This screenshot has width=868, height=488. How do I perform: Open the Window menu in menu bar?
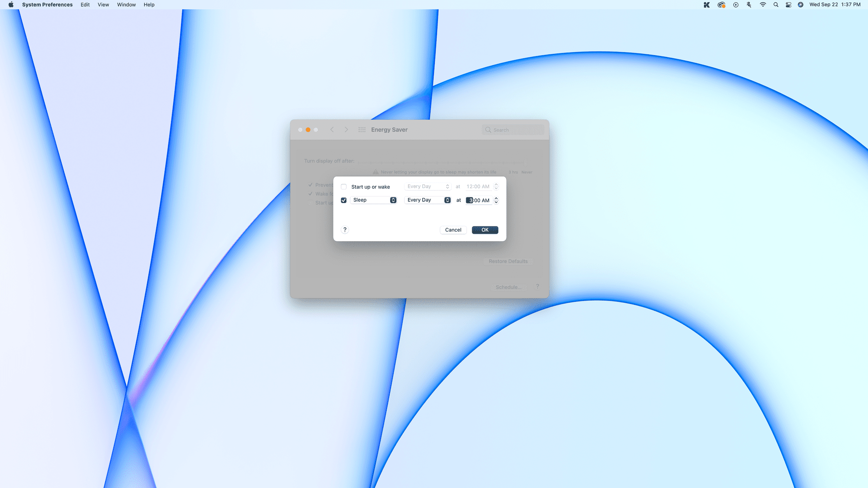click(x=126, y=5)
